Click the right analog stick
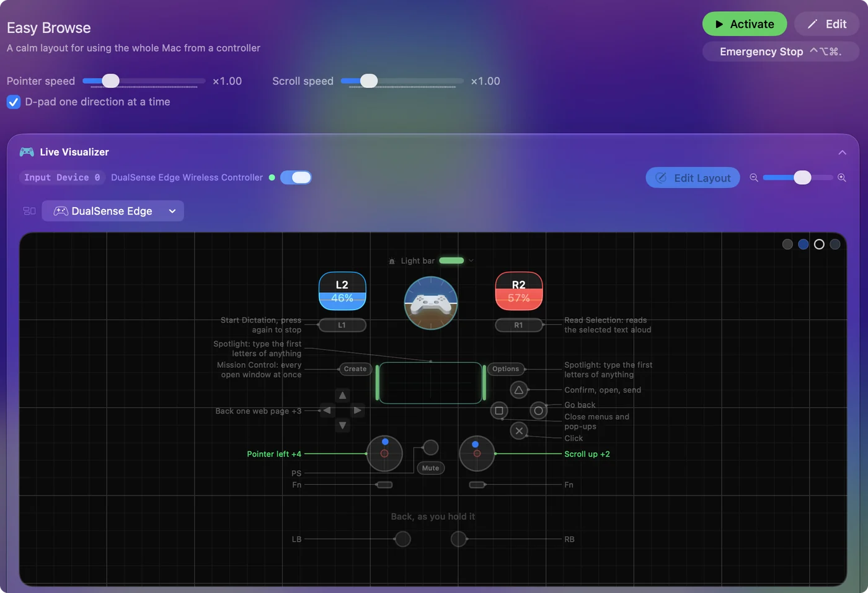 [477, 453]
